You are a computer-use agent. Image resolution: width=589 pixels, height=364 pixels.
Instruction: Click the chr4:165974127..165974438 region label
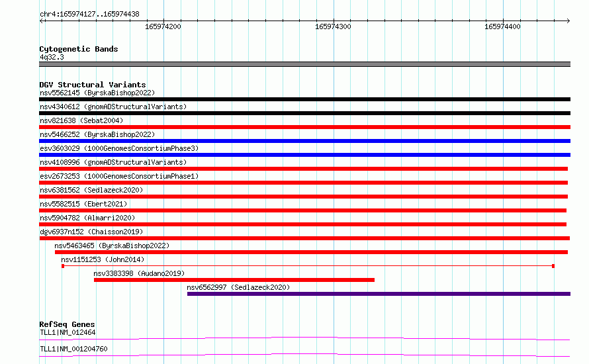click(x=89, y=14)
